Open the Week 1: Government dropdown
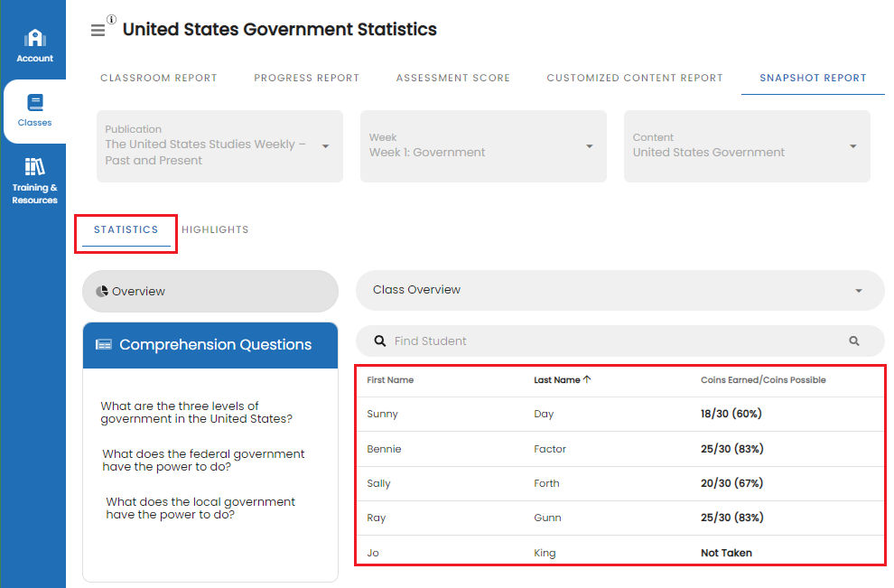This screenshot has width=894, height=588. (589, 146)
